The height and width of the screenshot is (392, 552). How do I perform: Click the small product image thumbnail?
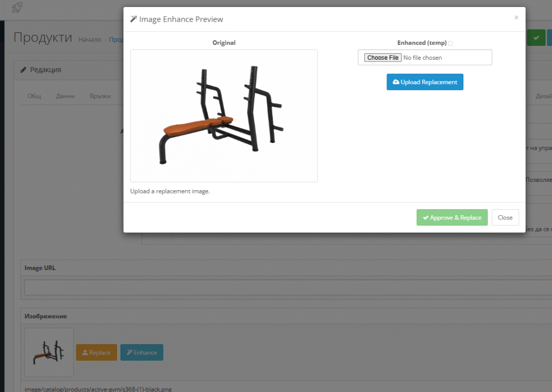tap(49, 352)
